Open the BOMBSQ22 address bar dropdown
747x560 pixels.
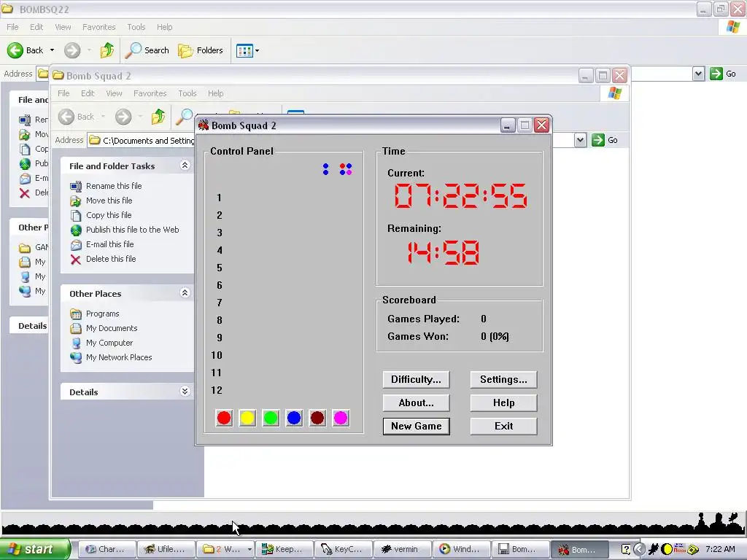698,74
